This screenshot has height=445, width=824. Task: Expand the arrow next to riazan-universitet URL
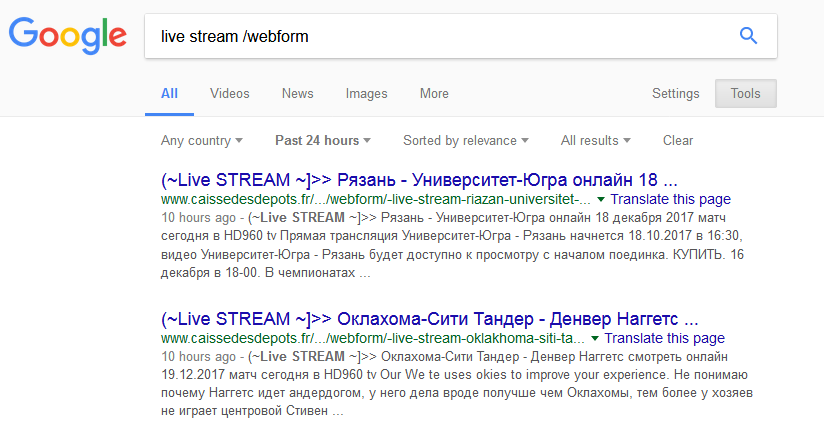click(x=601, y=200)
